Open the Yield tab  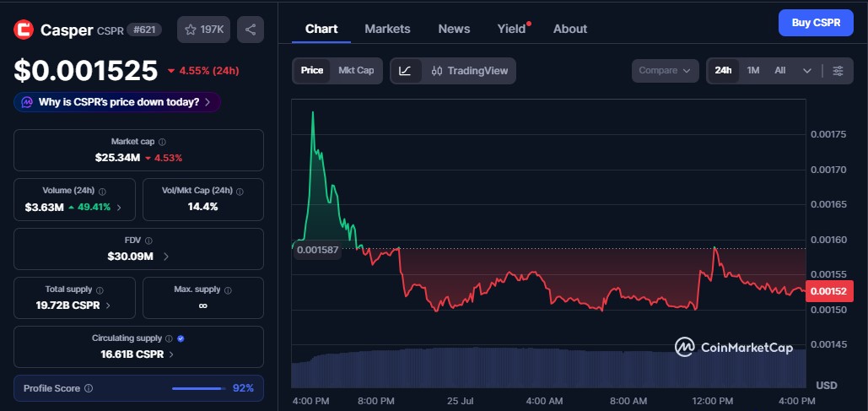(511, 29)
